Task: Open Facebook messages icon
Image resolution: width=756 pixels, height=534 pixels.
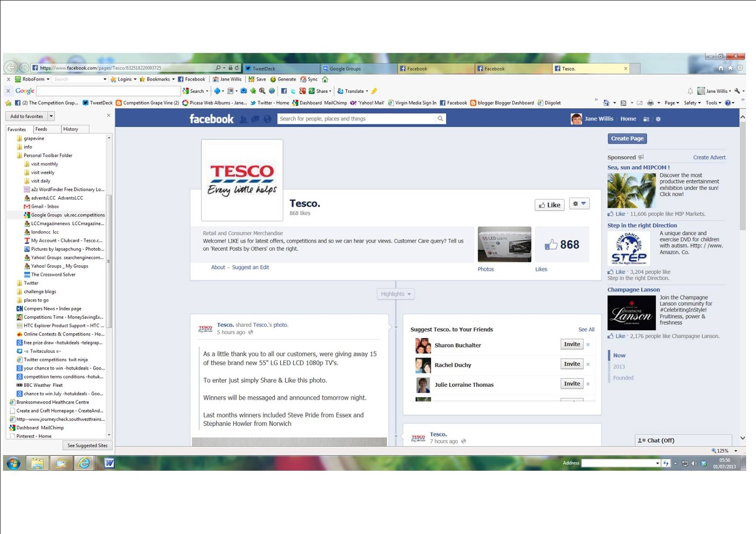Action: click(x=255, y=119)
